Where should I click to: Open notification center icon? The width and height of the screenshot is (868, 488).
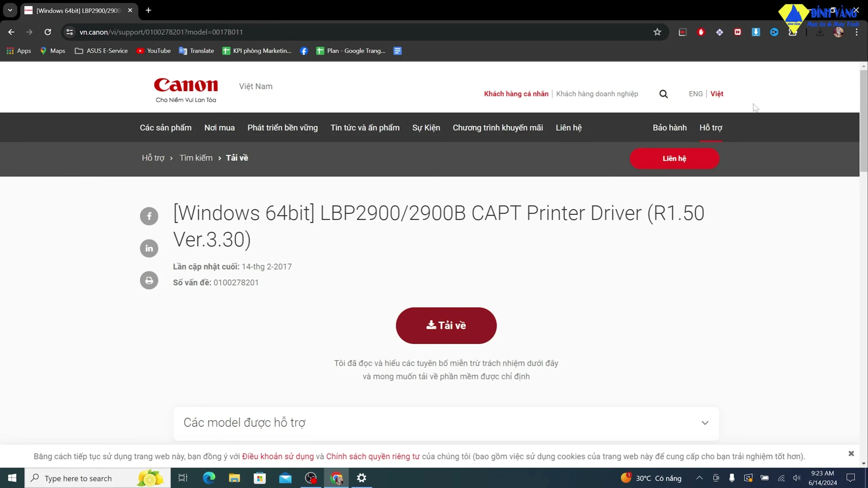(850, 478)
